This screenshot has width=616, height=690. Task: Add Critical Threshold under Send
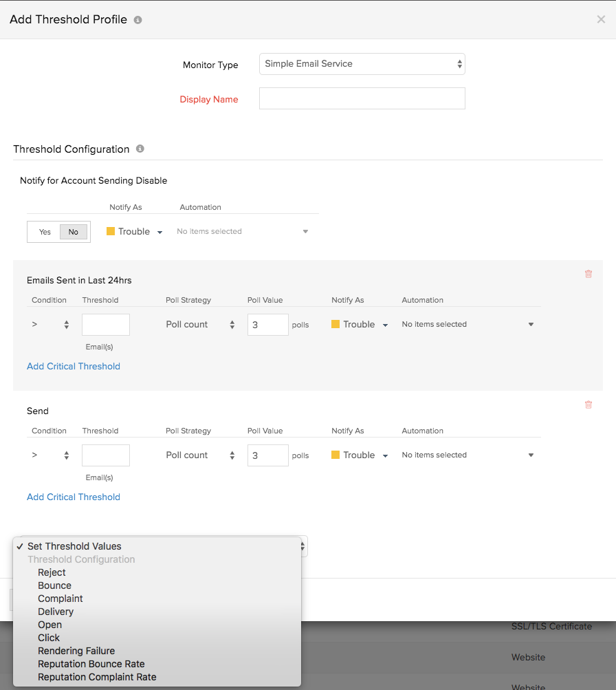(x=74, y=497)
